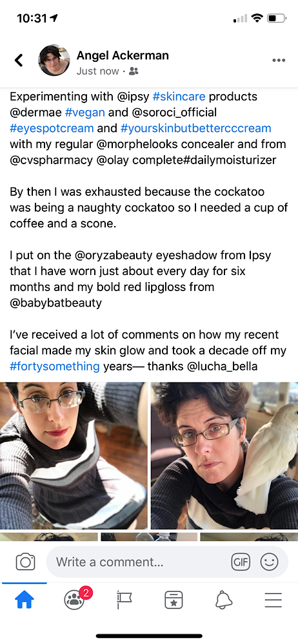Open the Notifications bell

point(223,600)
